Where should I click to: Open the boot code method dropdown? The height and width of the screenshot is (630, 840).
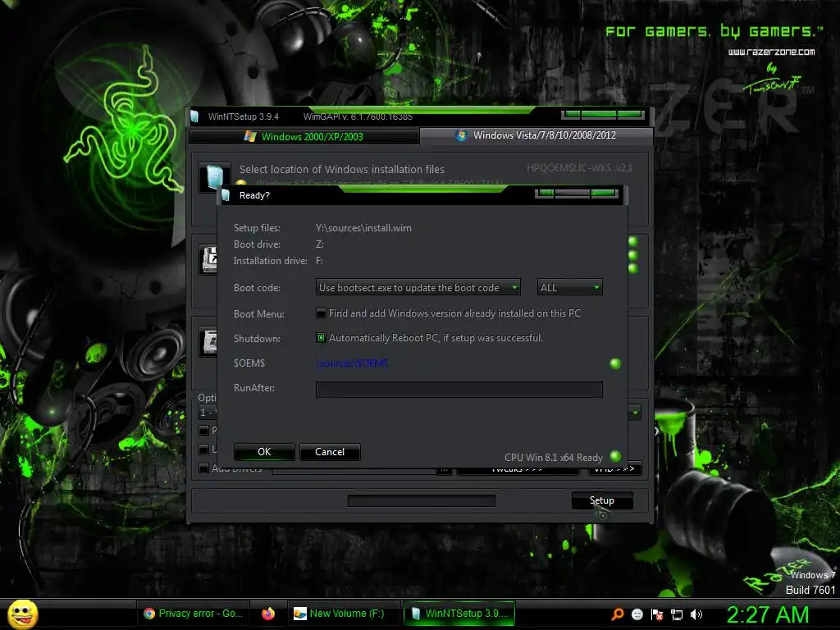click(x=418, y=288)
